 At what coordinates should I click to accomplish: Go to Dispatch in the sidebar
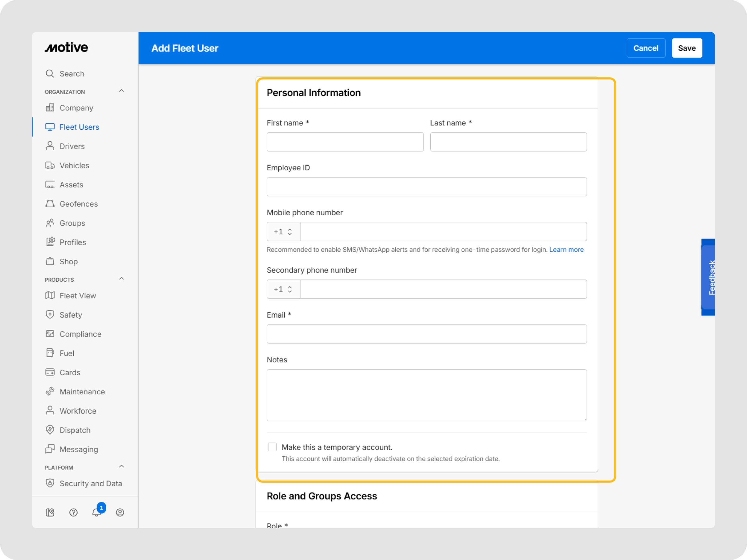coord(75,430)
